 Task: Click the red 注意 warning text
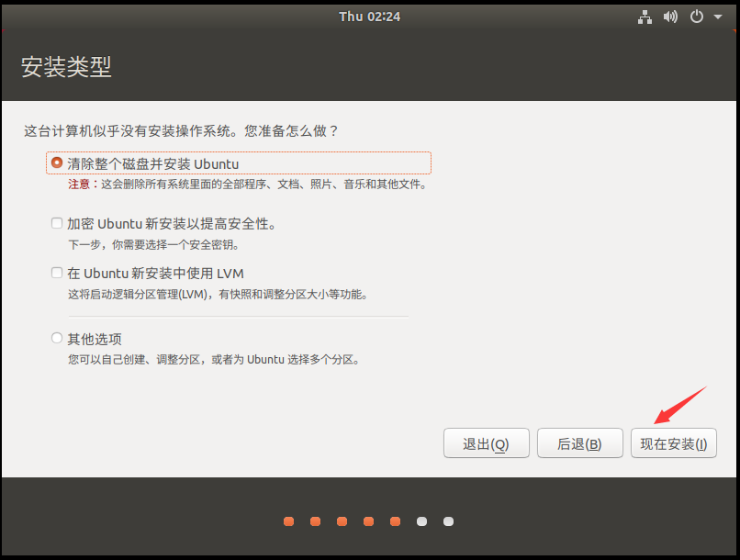[79, 184]
